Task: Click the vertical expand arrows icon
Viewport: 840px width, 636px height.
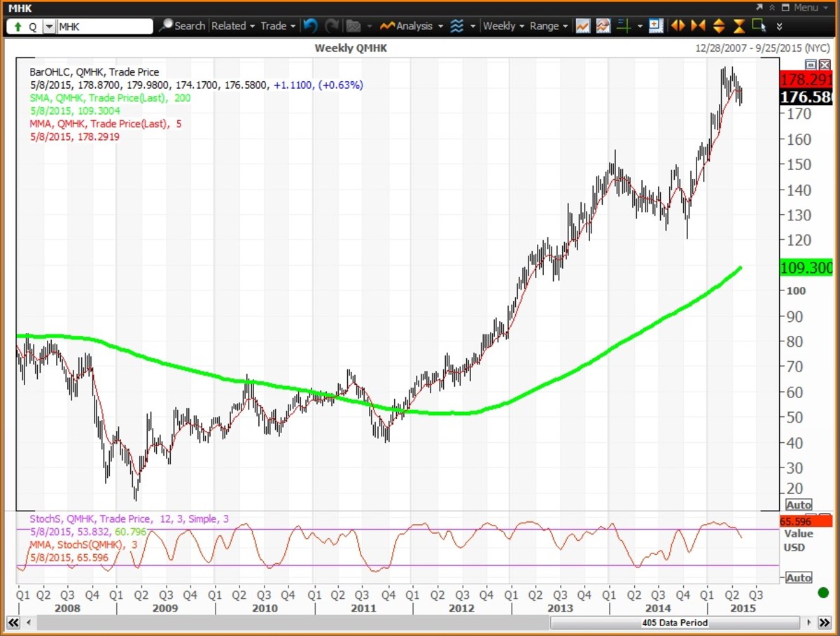Action: coord(718,26)
